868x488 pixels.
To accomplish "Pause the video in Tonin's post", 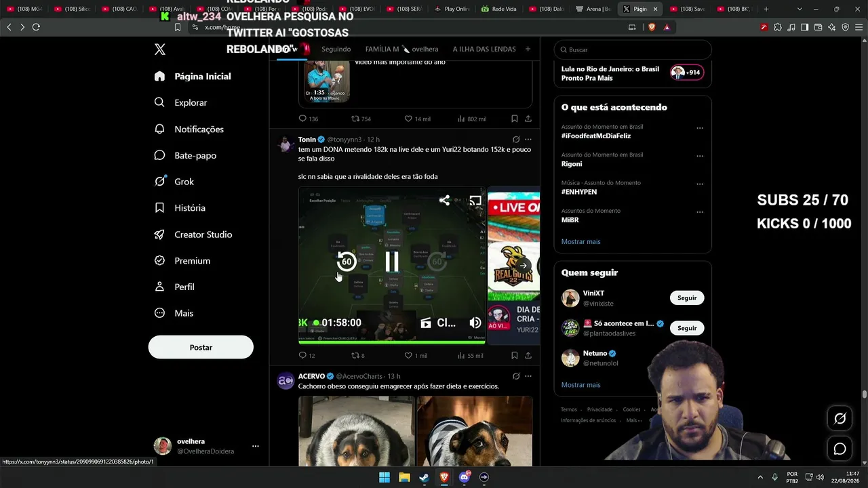I will pyautogui.click(x=392, y=261).
